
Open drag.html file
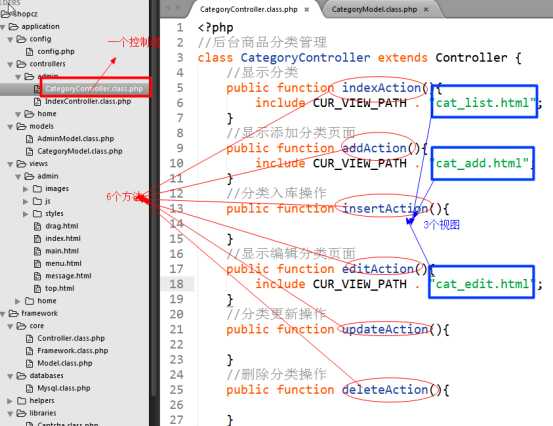click(62, 226)
